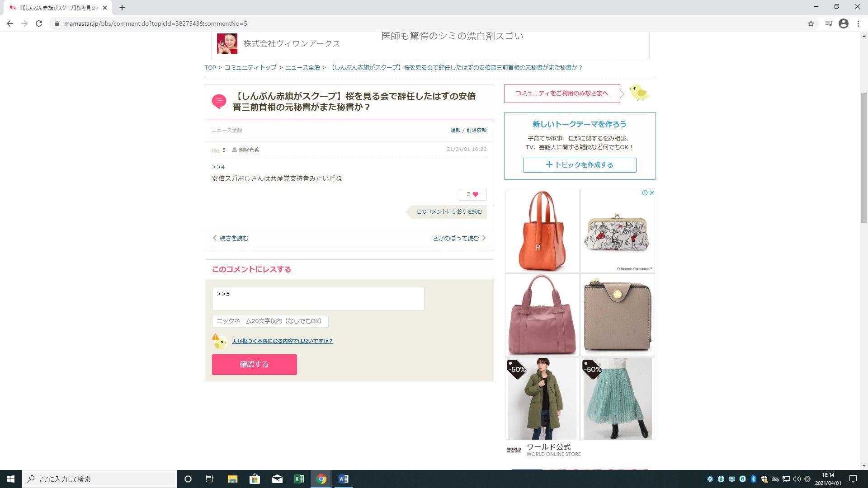Open Excel from the Windows taskbar
The image size is (868, 488).
[299, 479]
